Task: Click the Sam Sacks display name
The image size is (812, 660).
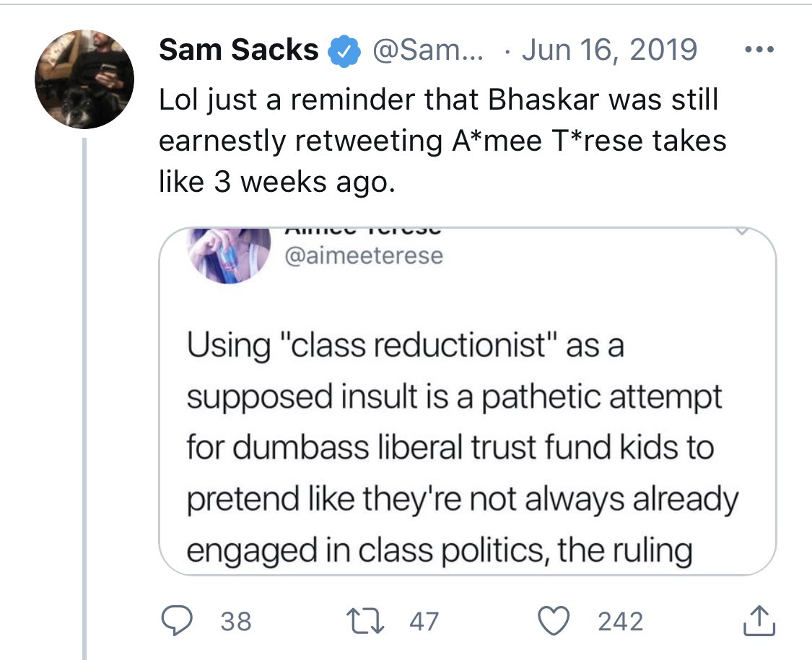Action: (x=239, y=50)
